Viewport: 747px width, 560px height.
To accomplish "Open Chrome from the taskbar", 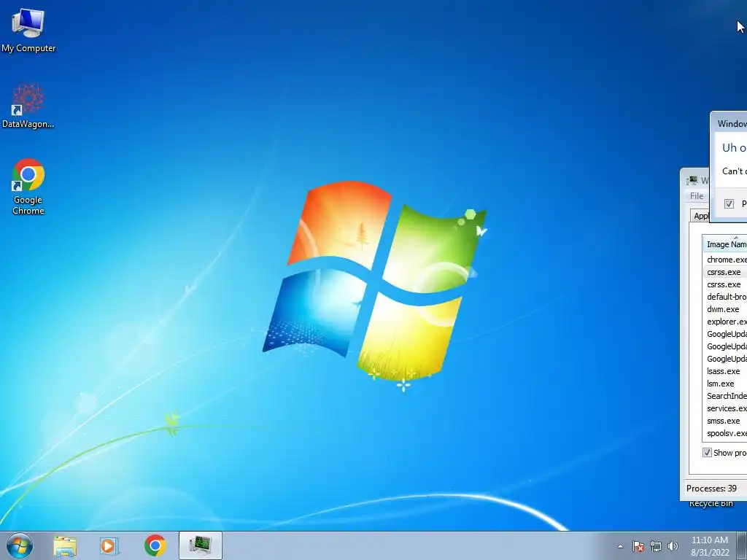I will coord(155,545).
